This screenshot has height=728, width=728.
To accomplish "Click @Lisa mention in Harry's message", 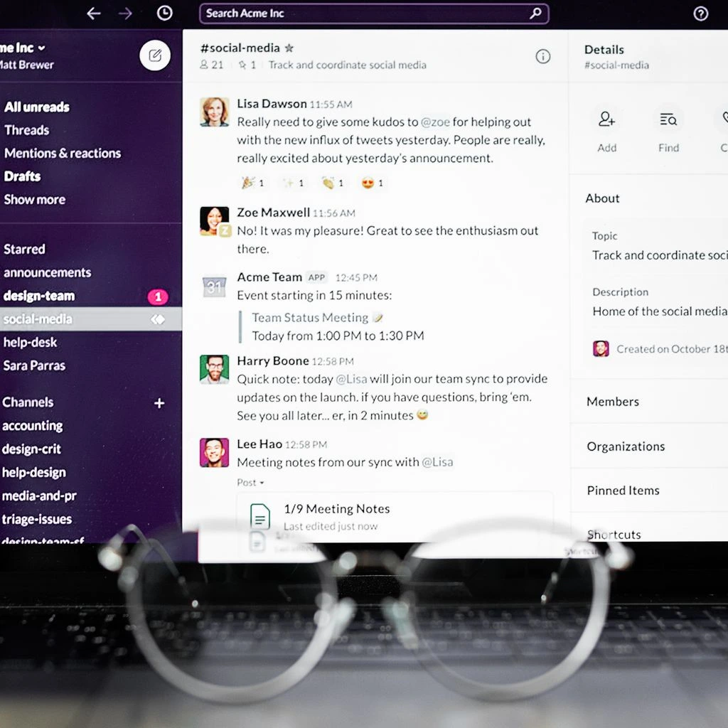I will [351, 380].
